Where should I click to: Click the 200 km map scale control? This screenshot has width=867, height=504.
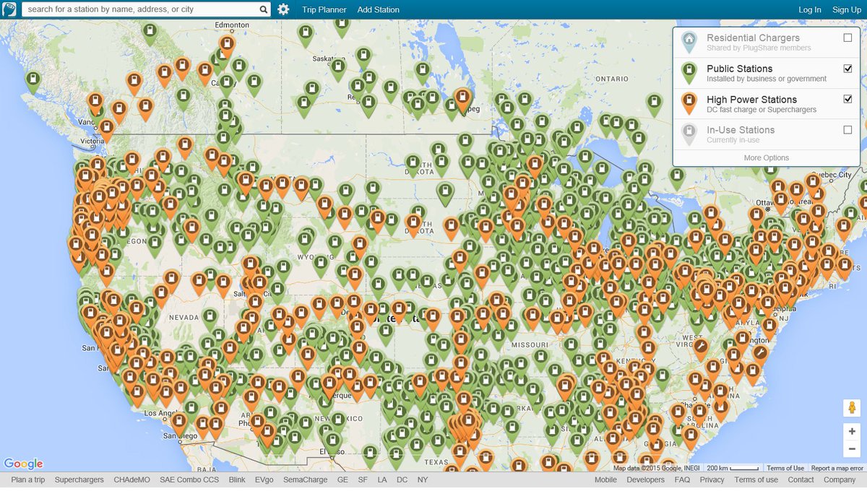(733, 469)
